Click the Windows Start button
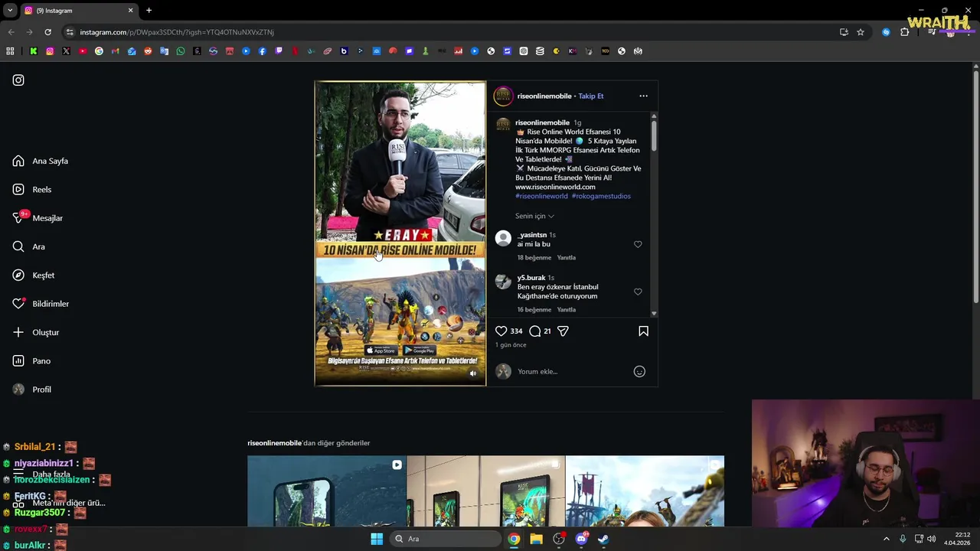The image size is (980, 551). point(377,539)
